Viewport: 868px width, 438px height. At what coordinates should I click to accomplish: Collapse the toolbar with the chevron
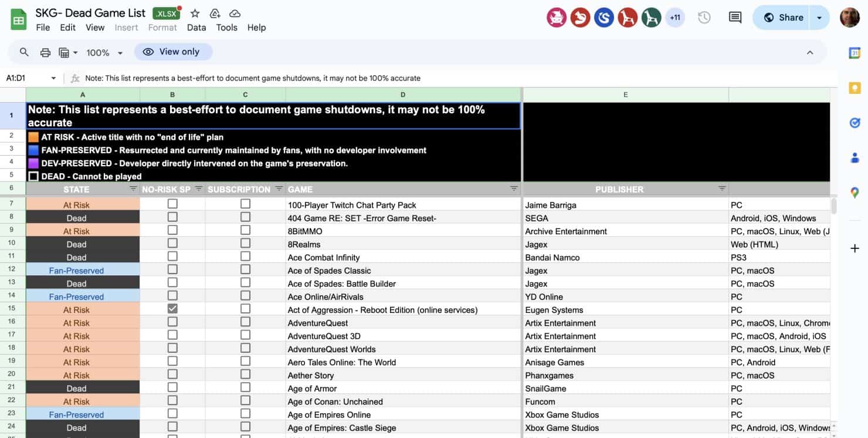tap(810, 52)
